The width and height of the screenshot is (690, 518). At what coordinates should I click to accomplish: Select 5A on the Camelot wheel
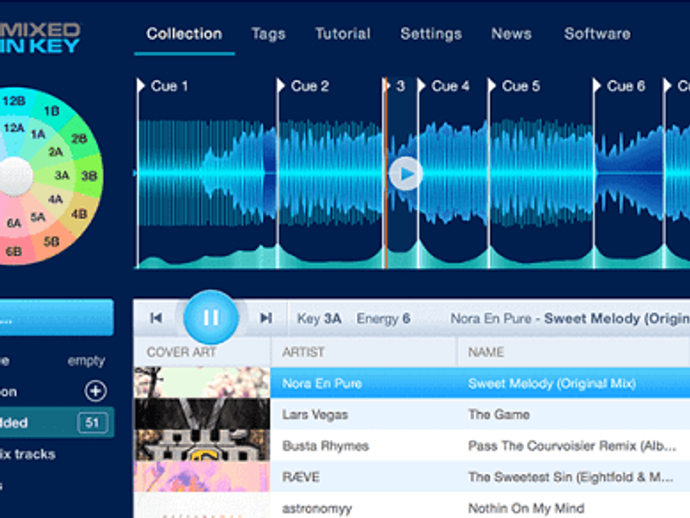tap(38, 217)
